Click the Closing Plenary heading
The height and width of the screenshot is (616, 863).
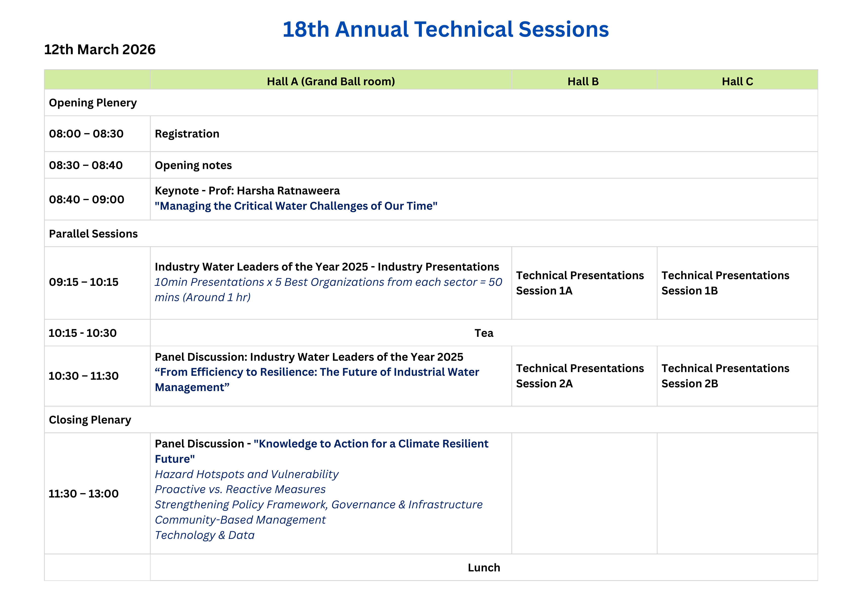90,420
